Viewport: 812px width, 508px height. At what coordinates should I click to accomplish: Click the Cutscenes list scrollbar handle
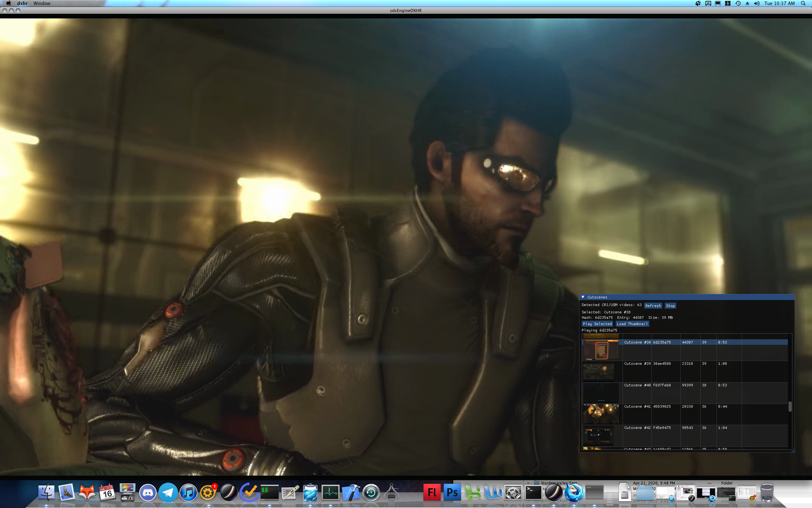790,406
